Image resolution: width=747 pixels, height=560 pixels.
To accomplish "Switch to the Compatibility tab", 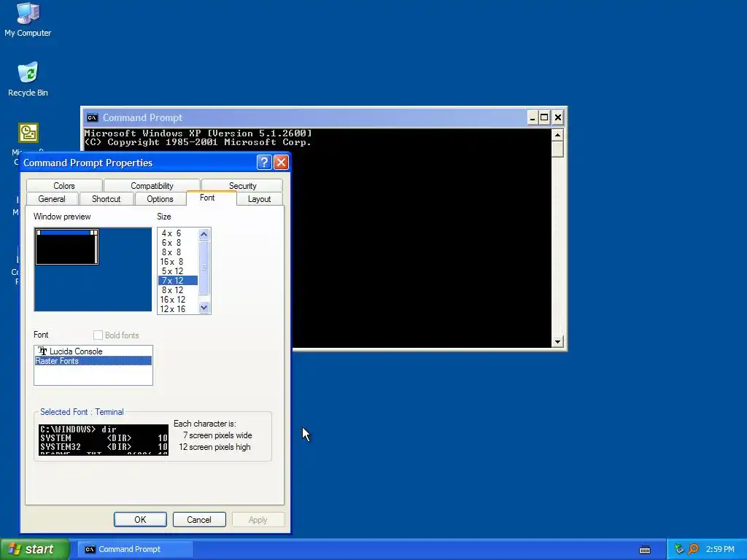I will pyautogui.click(x=152, y=185).
